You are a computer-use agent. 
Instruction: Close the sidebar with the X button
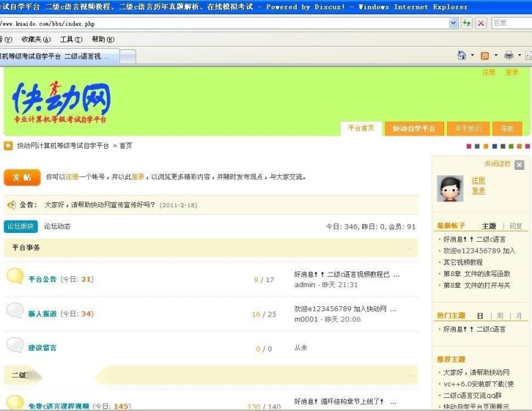coord(519,165)
